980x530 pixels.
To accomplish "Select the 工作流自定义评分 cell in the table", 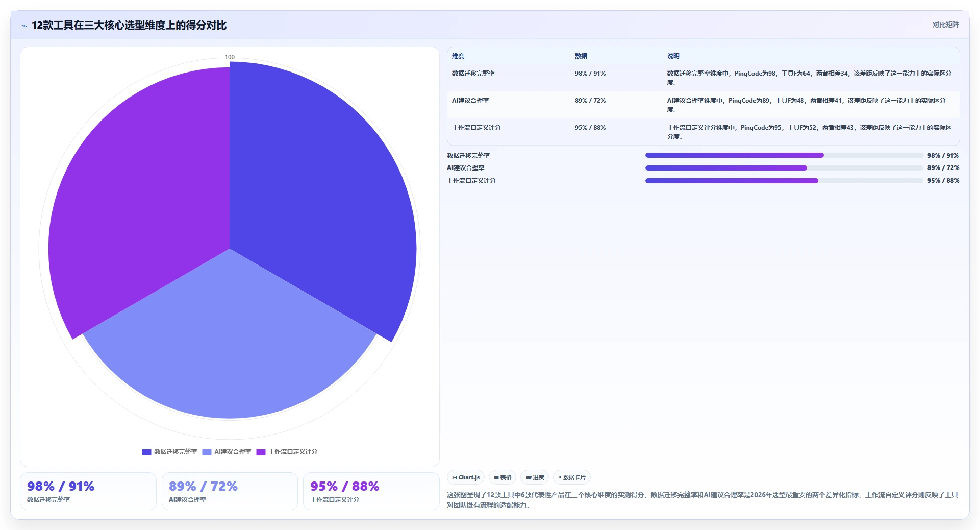I will click(476, 128).
